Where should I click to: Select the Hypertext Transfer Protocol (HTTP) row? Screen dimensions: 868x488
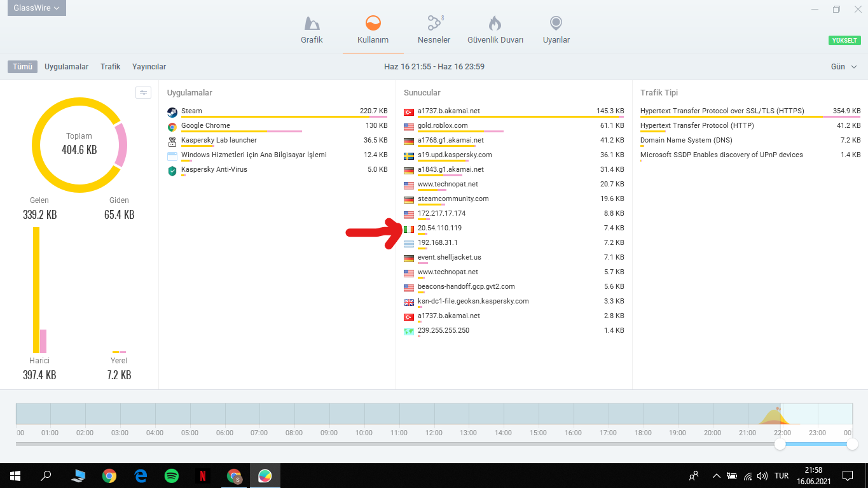click(x=750, y=127)
